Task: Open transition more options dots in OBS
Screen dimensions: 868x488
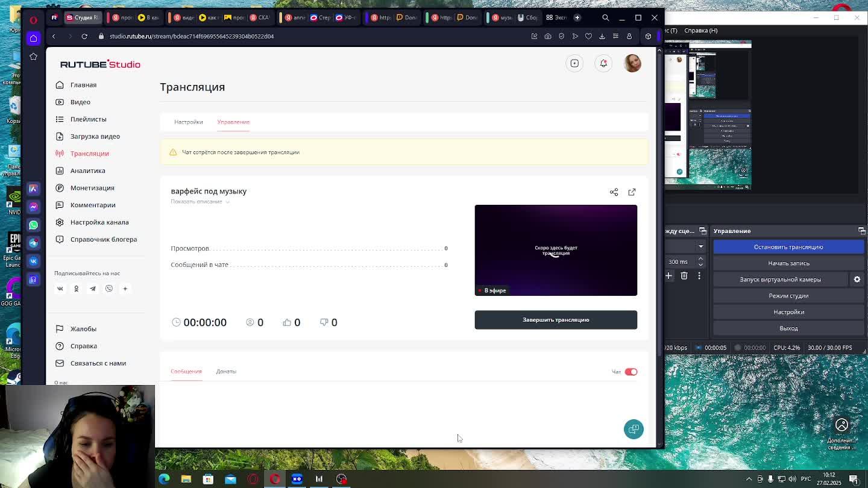Action: point(699,276)
